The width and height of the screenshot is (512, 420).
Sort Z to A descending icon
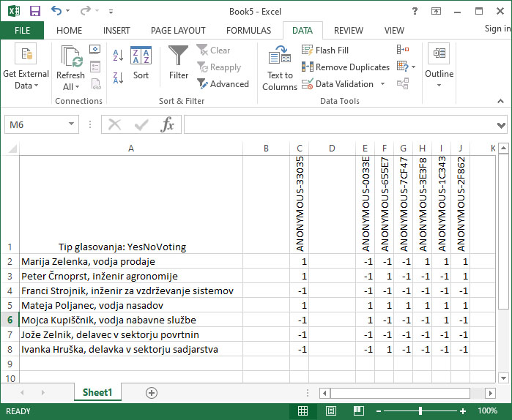pyautogui.click(x=118, y=78)
